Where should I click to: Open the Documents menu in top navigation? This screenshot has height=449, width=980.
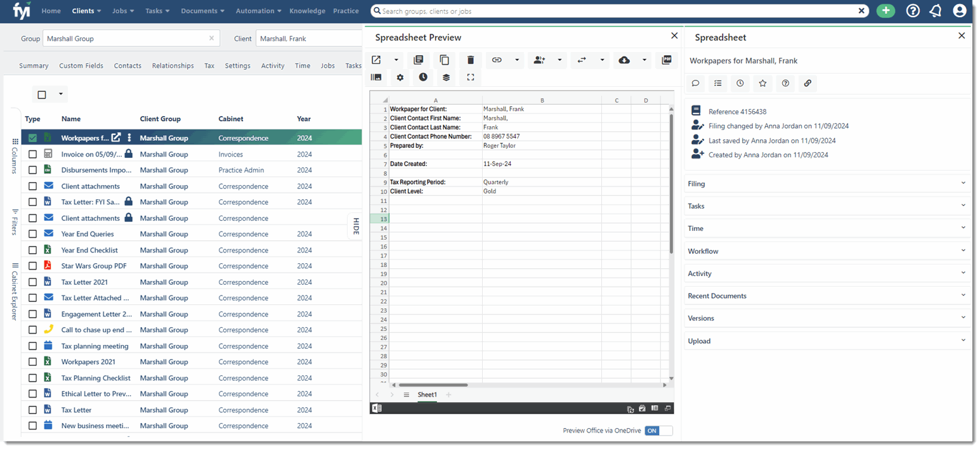click(203, 11)
